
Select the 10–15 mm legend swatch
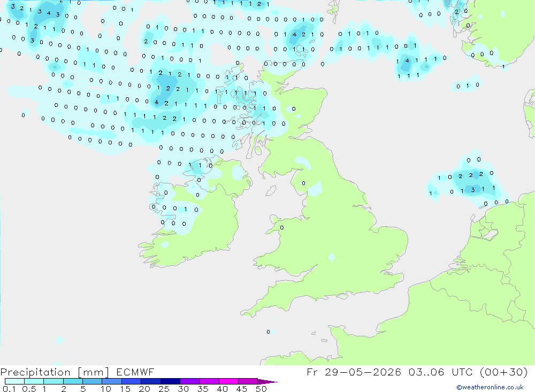click(x=112, y=381)
